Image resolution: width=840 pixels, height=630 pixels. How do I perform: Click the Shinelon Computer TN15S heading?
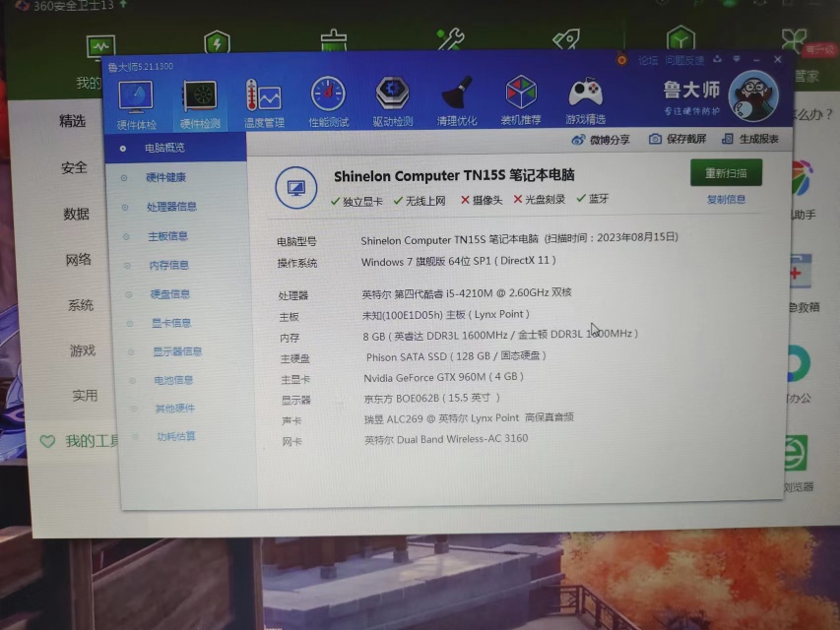point(454,176)
